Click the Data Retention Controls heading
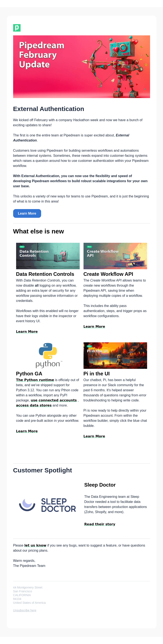This screenshot has height=644, width=163. coord(45,274)
